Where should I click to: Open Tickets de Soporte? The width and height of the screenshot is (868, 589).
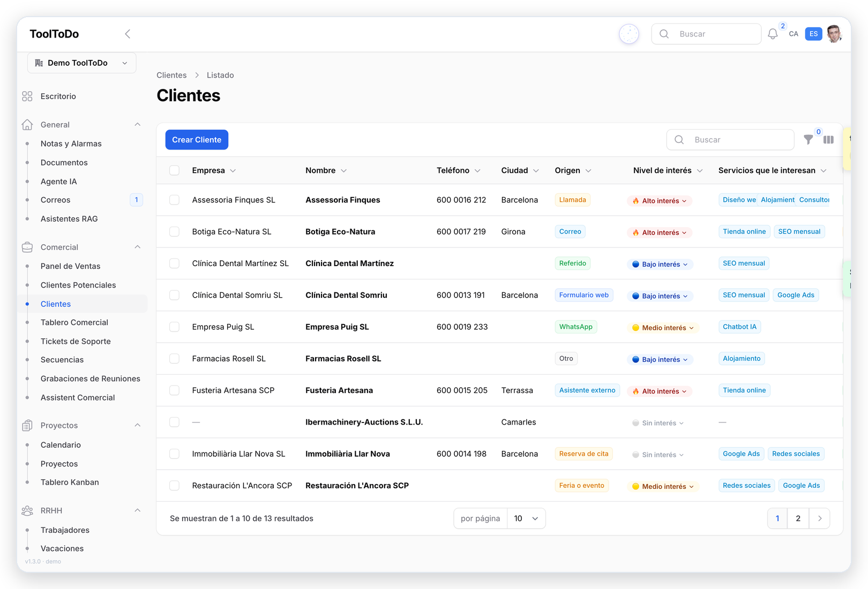[76, 341]
